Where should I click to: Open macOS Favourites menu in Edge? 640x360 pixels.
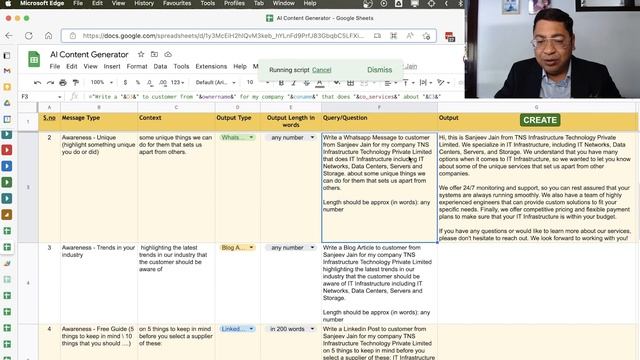click(x=177, y=3)
